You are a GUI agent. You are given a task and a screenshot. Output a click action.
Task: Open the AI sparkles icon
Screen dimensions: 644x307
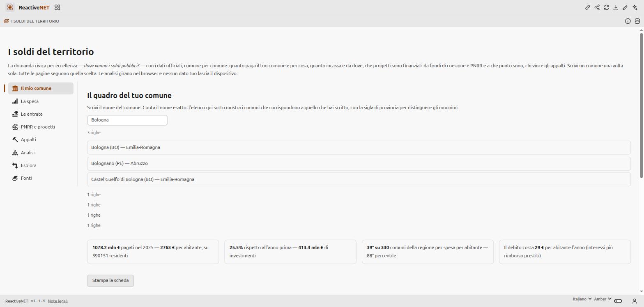pyautogui.click(x=635, y=7)
